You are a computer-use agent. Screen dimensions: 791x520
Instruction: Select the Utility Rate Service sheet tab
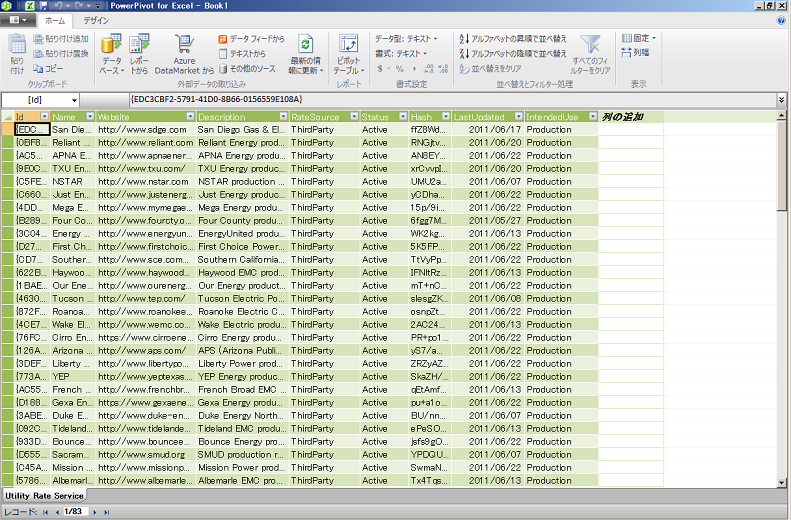click(44, 495)
